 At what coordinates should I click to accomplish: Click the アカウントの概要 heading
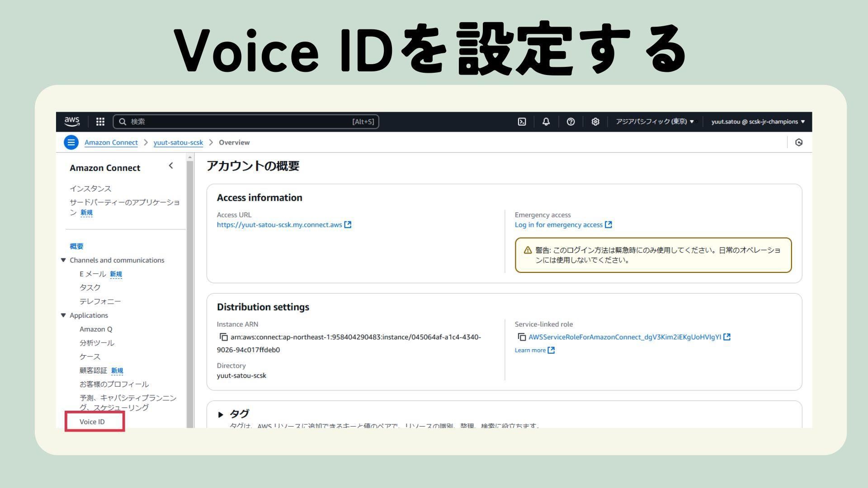click(x=253, y=166)
